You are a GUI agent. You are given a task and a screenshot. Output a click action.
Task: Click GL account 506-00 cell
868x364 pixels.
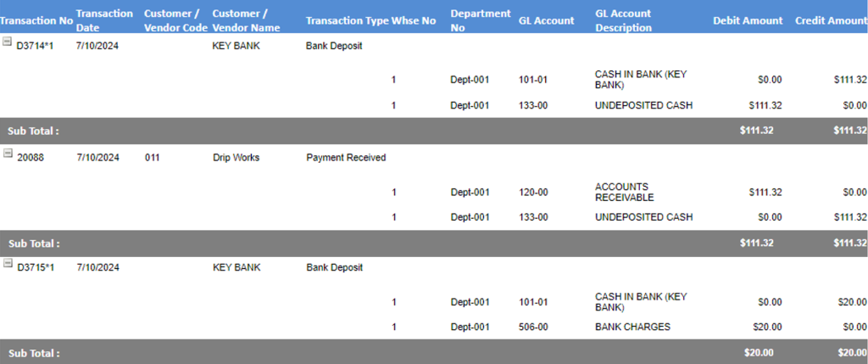pyautogui.click(x=534, y=327)
